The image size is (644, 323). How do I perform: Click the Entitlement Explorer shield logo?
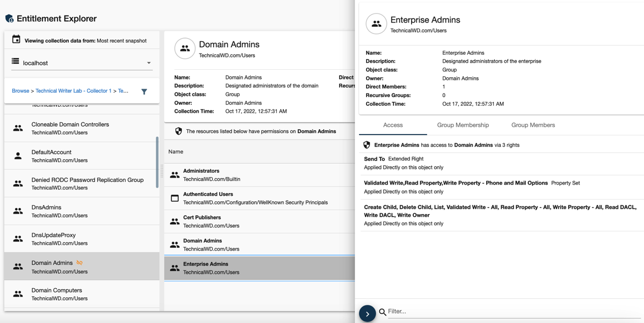pos(9,19)
